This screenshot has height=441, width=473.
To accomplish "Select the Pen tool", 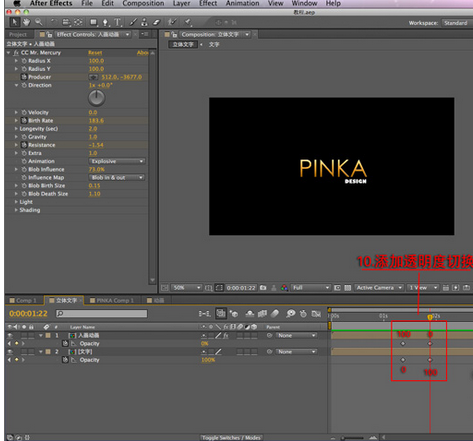I will [105, 22].
